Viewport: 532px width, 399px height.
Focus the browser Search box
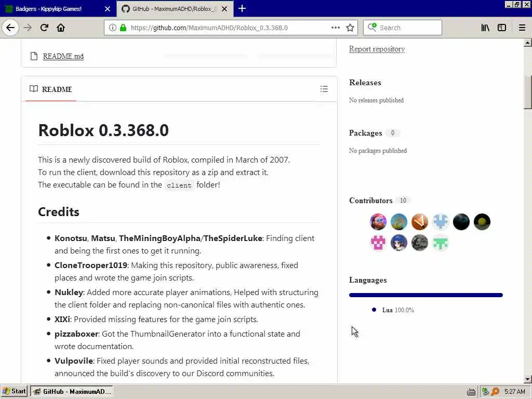click(x=403, y=28)
